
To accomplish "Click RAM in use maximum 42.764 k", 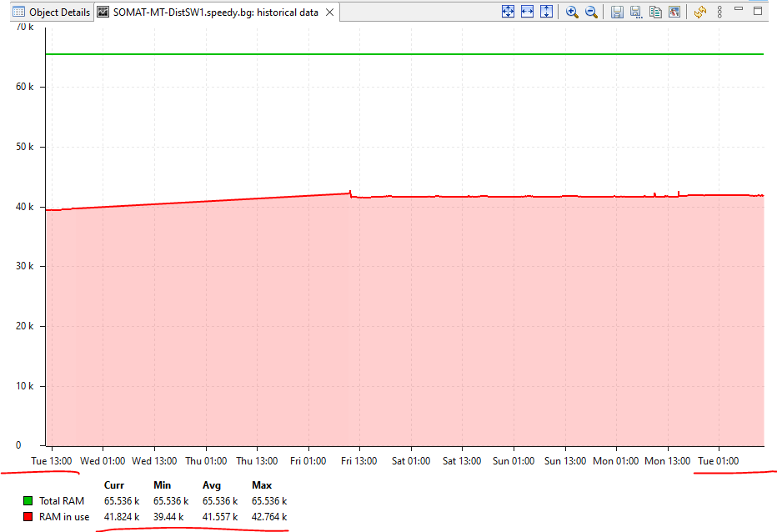I will tap(269, 517).
